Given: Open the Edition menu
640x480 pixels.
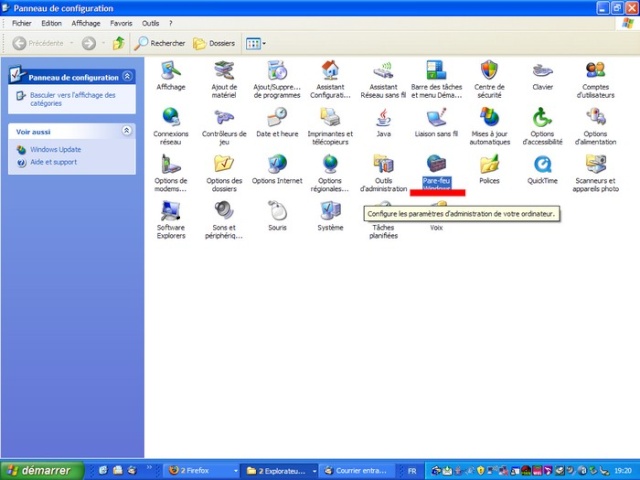Looking at the screenshot, I should point(51,23).
